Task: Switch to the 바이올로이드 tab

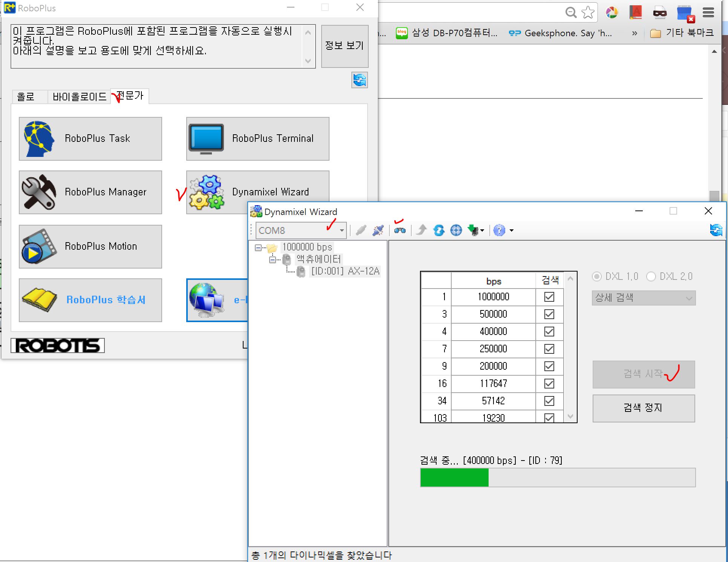Action: (x=79, y=97)
